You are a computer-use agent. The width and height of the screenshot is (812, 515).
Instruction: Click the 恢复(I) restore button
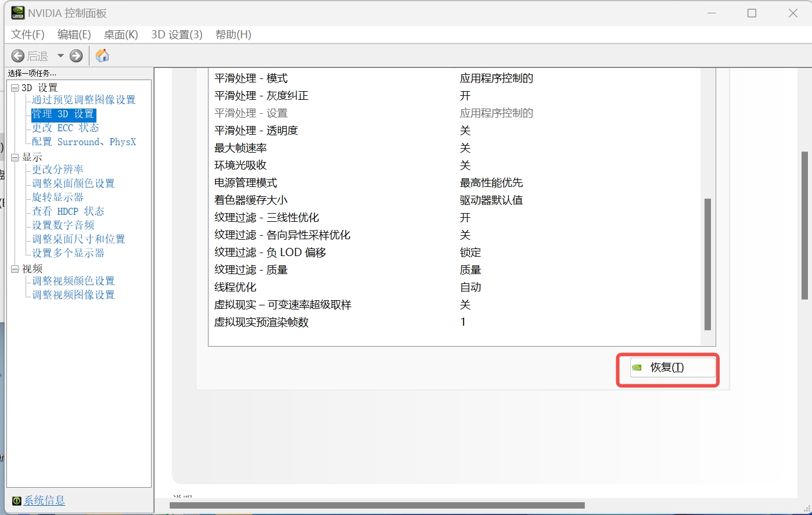[673, 368]
